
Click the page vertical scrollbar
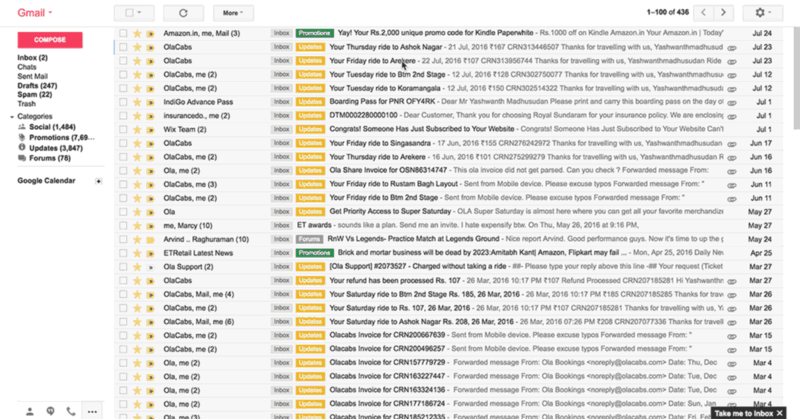coord(796,77)
